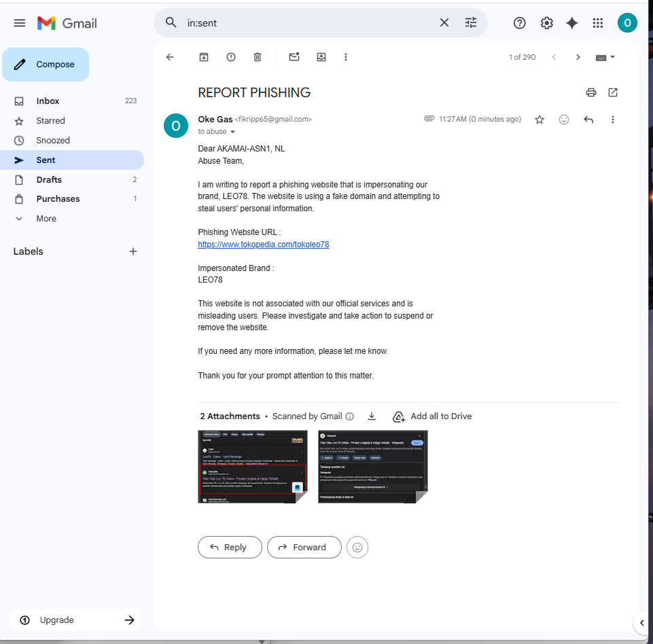Go to the newer conversation arrow

(554, 57)
